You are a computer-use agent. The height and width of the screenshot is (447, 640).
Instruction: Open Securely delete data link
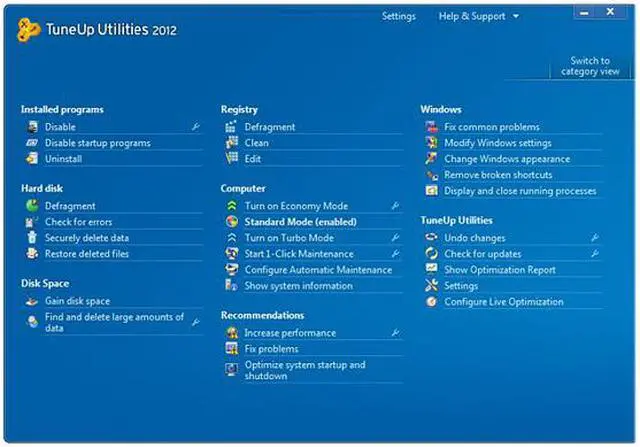coord(87,238)
